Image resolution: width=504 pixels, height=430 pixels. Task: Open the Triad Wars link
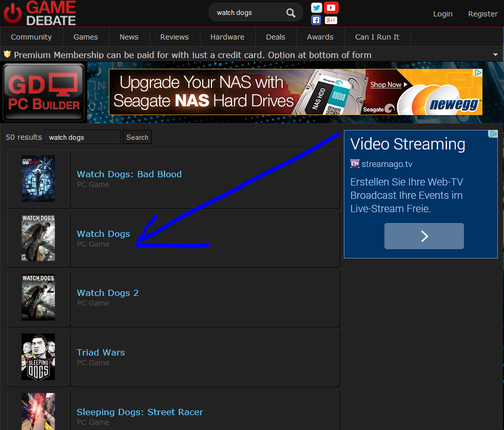[x=101, y=352]
